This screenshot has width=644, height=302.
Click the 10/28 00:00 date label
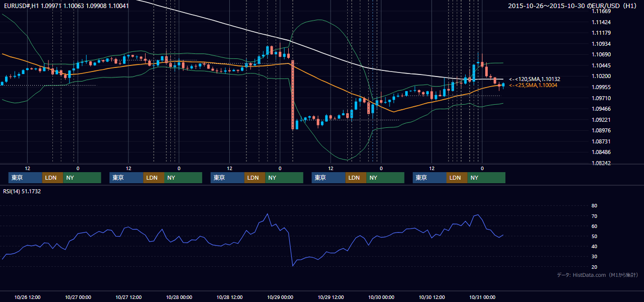point(179,297)
